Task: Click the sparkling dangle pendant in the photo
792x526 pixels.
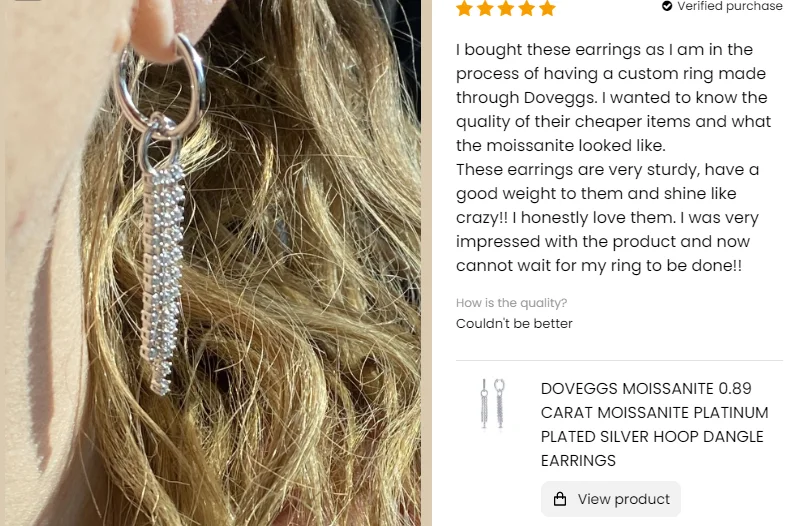Action: tap(162, 278)
